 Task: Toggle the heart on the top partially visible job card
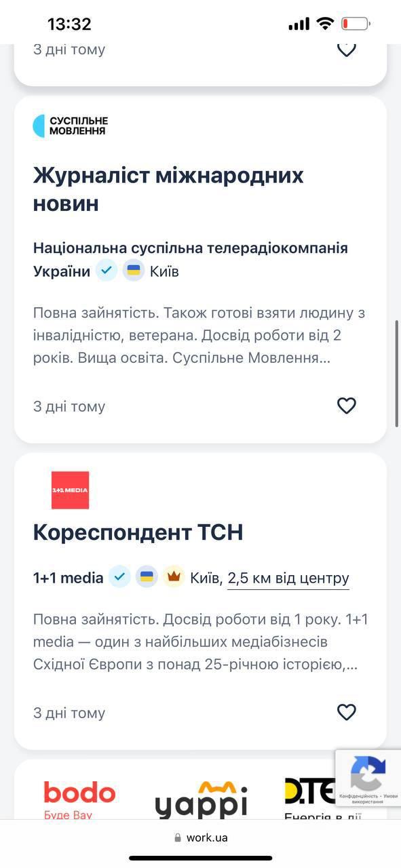347,49
